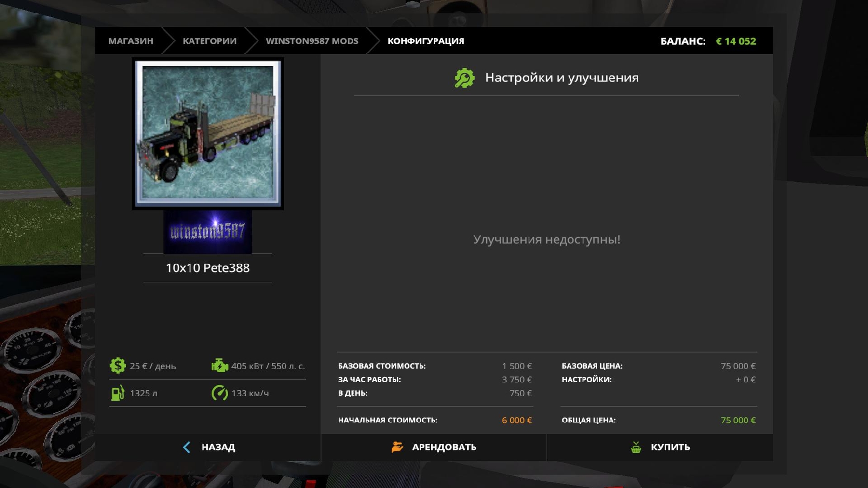Click the green shopping basket icon
The height and width of the screenshot is (488, 868).
[x=636, y=447]
